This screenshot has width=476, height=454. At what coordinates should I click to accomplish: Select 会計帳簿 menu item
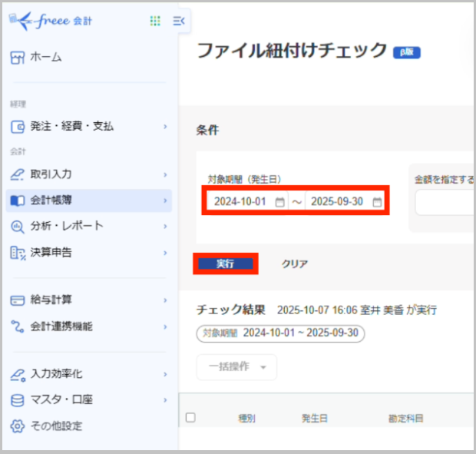click(88, 200)
